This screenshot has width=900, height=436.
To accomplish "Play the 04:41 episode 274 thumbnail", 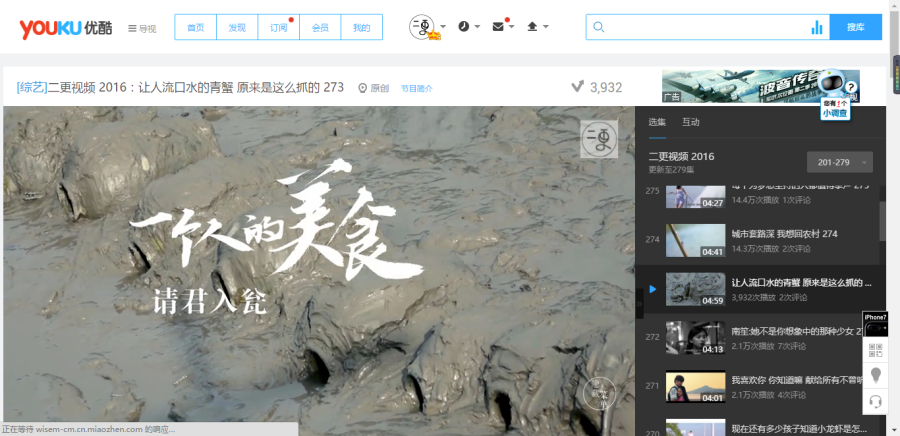I will point(695,240).
